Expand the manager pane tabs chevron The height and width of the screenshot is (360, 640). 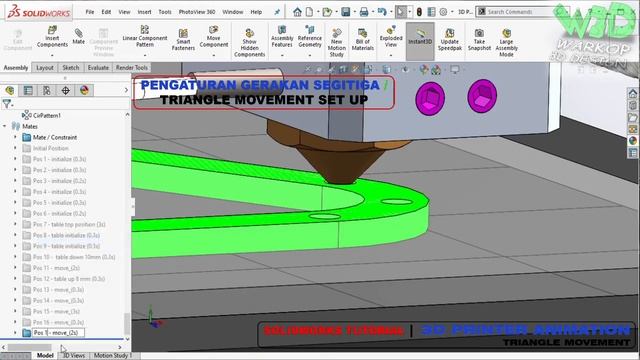point(126,90)
